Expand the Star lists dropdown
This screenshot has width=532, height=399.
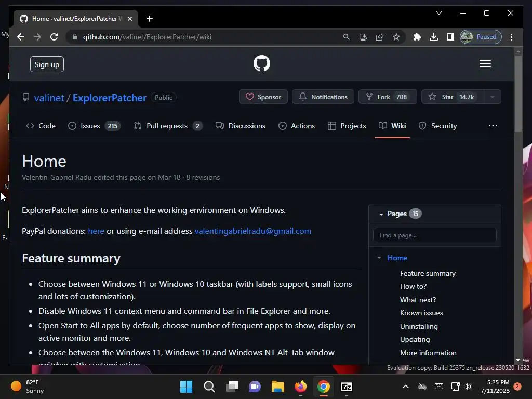click(493, 97)
